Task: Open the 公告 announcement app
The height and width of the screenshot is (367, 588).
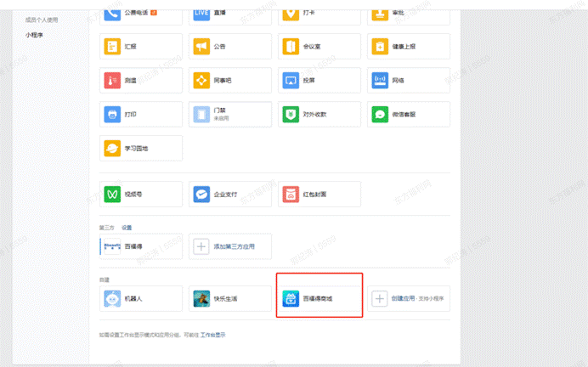Action: coord(229,47)
